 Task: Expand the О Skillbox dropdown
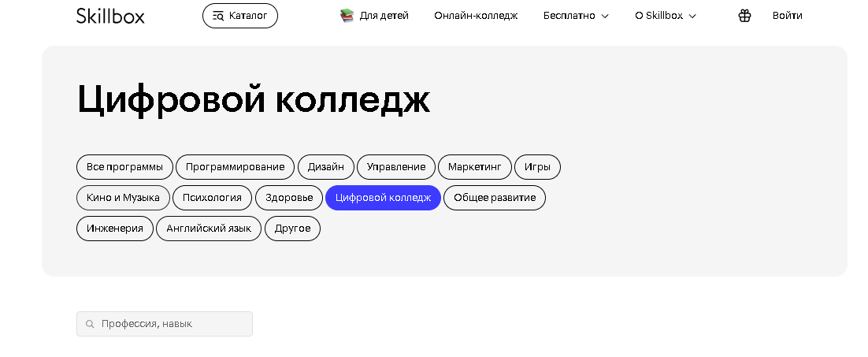click(666, 16)
